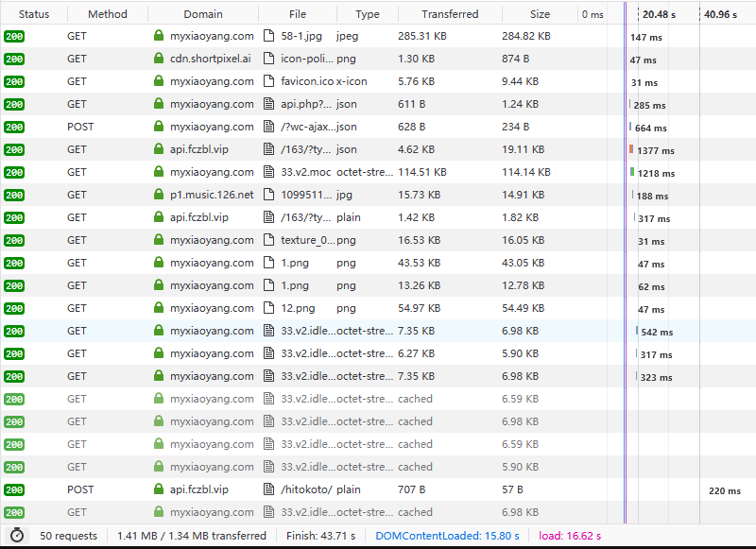This screenshot has width=756, height=549.
Task: Click the 50 requests count in status bar
Action: click(x=68, y=536)
